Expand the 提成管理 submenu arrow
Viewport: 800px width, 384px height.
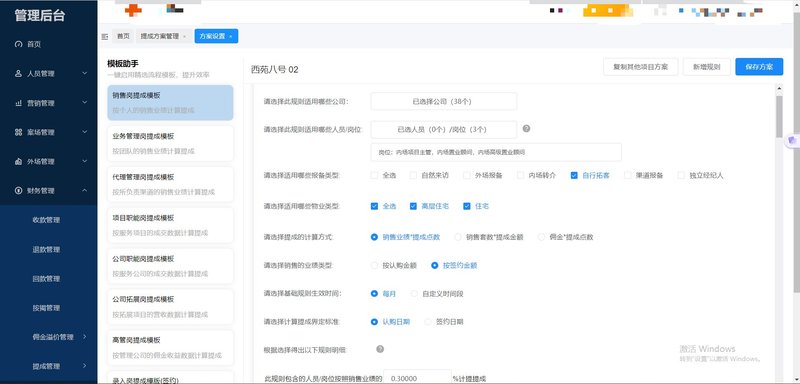point(85,366)
